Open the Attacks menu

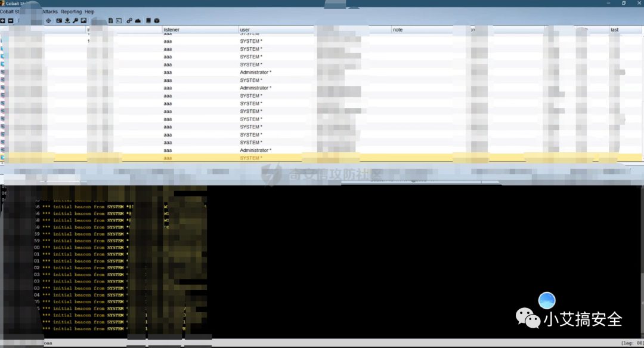tap(50, 11)
